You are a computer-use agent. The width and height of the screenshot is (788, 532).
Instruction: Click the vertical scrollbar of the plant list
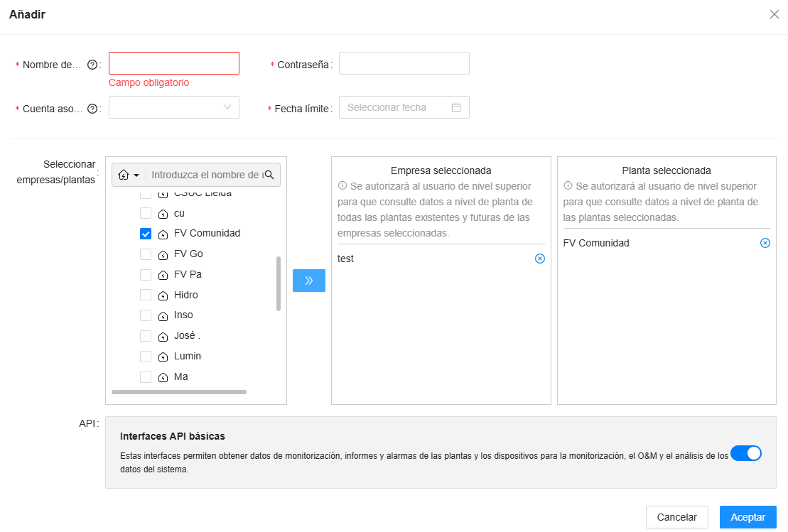coord(279,284)
